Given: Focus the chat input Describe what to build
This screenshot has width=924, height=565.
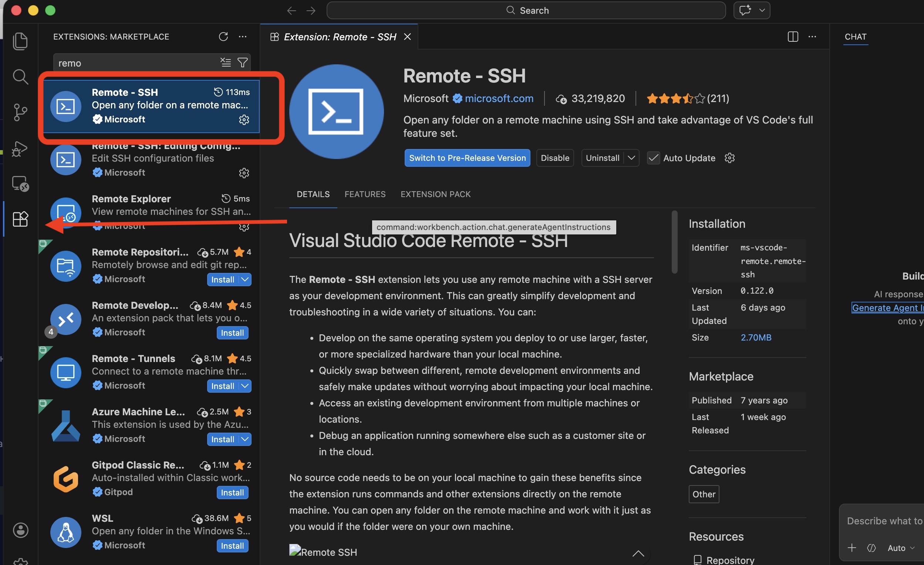Looking at the screenshot, I should tap(884, 521).
